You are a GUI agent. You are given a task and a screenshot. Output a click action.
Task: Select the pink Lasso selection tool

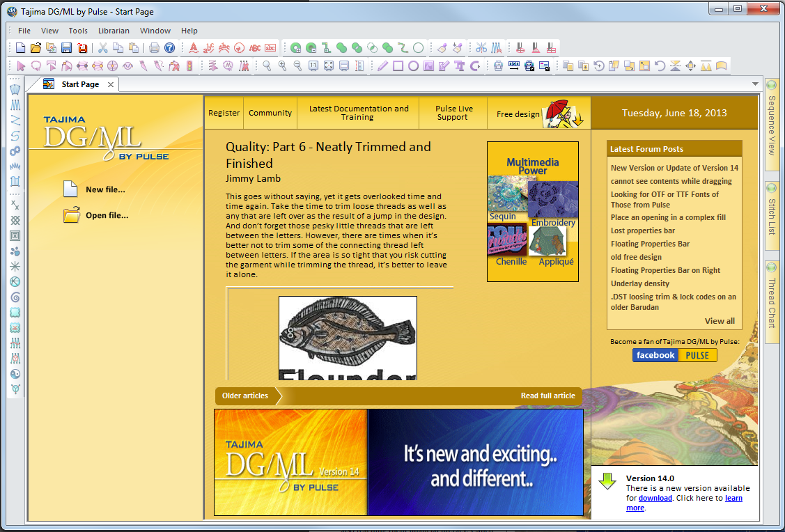point(36,65)
